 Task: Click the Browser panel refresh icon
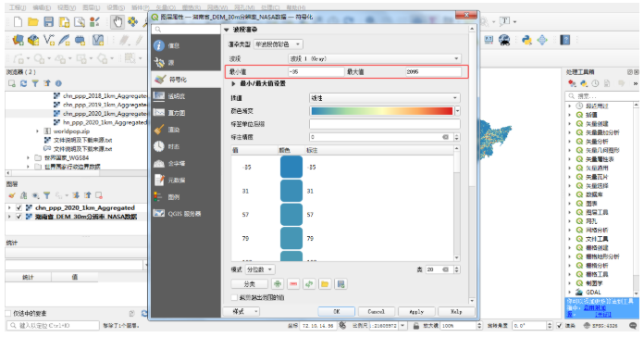[x=23, y=83]
